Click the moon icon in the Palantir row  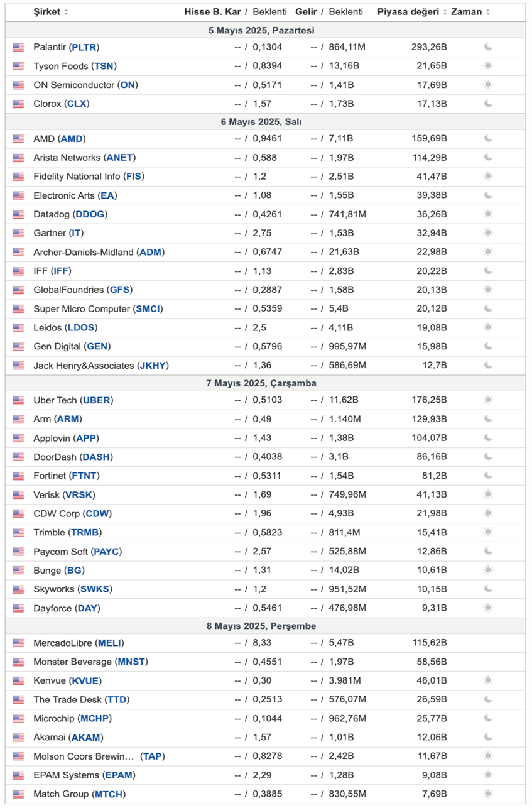pos(488,47)
